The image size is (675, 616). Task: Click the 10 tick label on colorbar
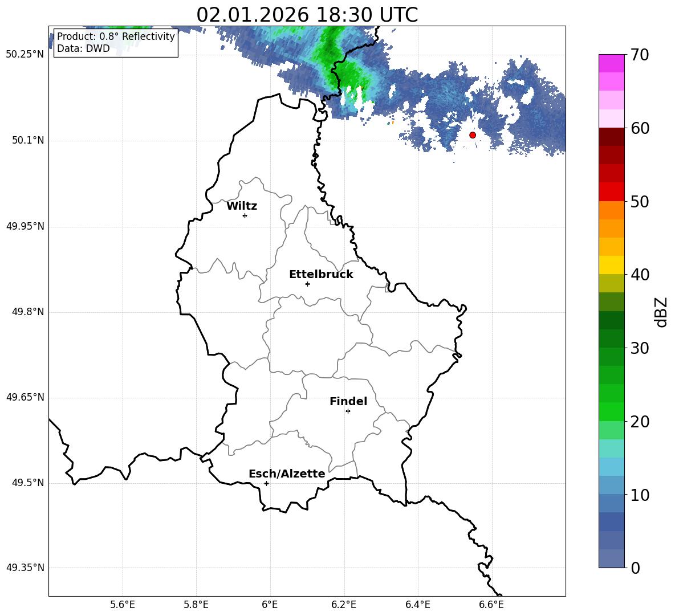tap(639, 495)
